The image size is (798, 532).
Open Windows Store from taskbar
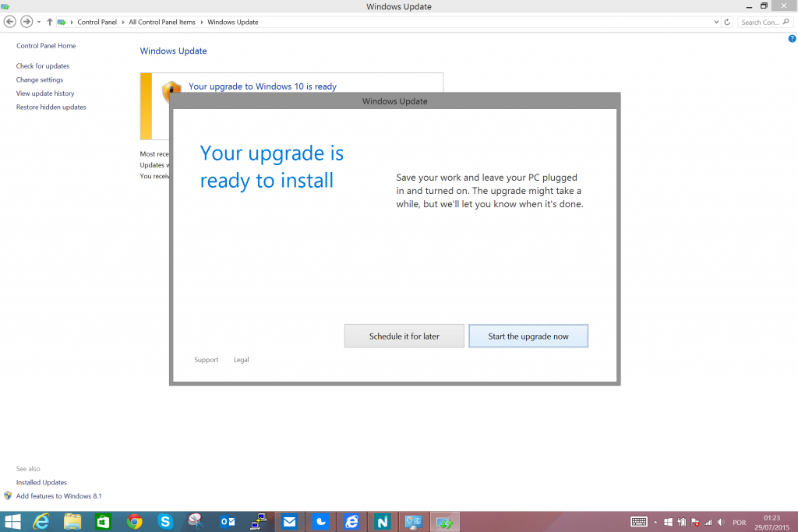[104, 522]
